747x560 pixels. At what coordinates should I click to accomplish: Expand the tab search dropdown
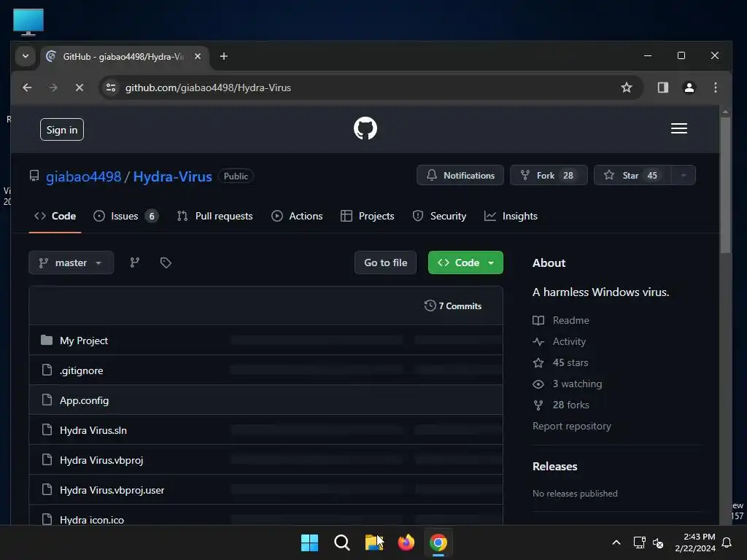[x=26, y=56]
